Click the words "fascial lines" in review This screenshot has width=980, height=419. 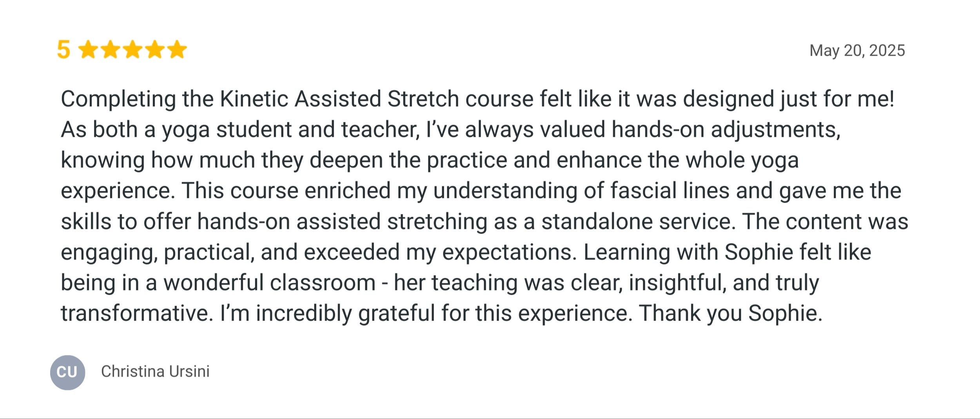click(670, 191)
